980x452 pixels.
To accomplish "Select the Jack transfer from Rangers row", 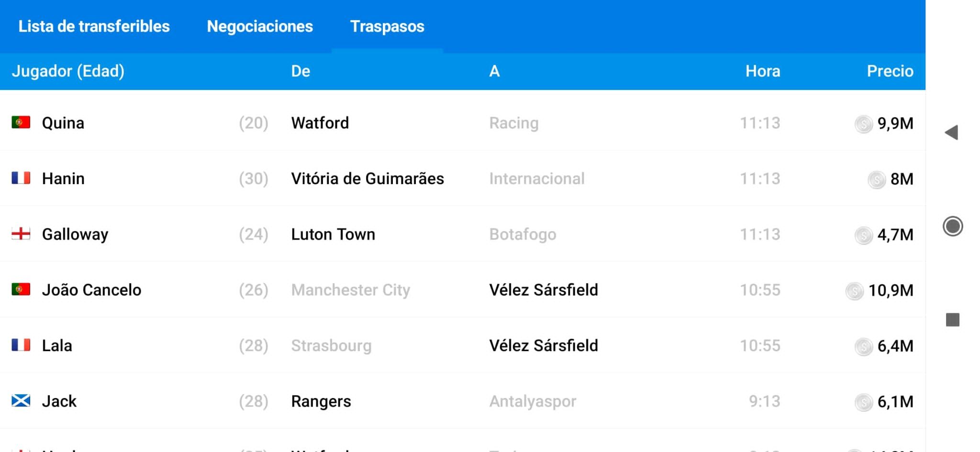I will click(463, 401).
